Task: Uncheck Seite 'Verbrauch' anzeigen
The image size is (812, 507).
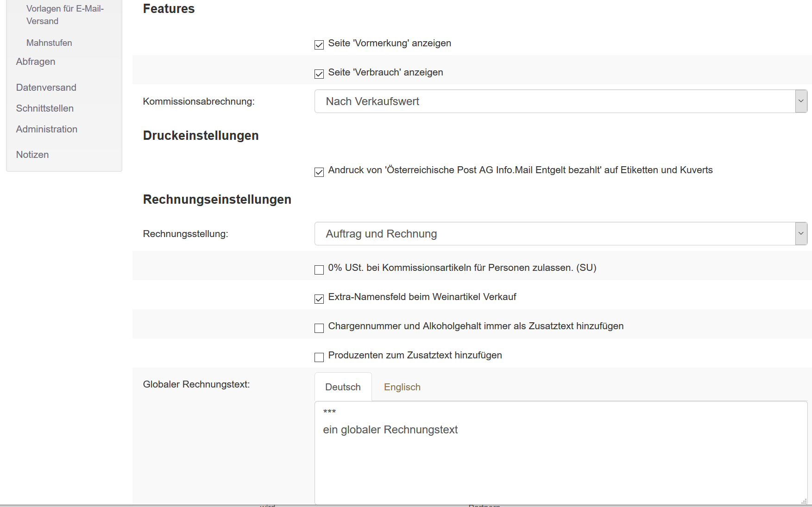Action: [x=319, y=74]
